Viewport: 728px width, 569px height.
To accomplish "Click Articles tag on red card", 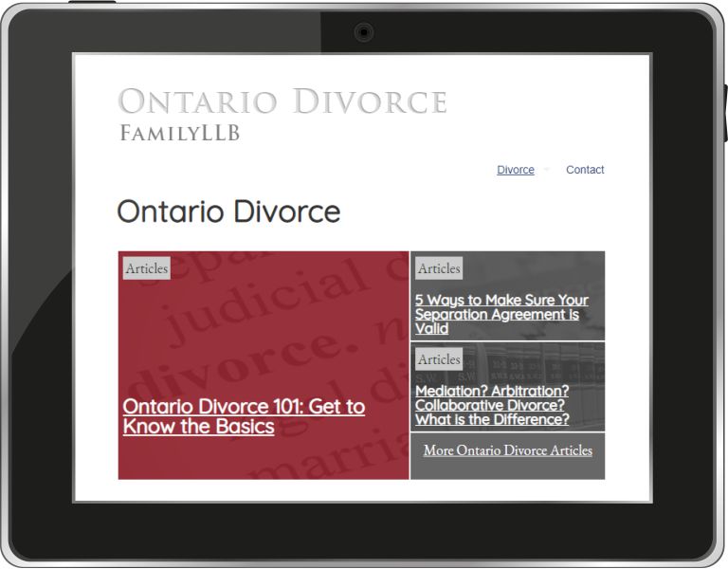I will coord(147,268).
